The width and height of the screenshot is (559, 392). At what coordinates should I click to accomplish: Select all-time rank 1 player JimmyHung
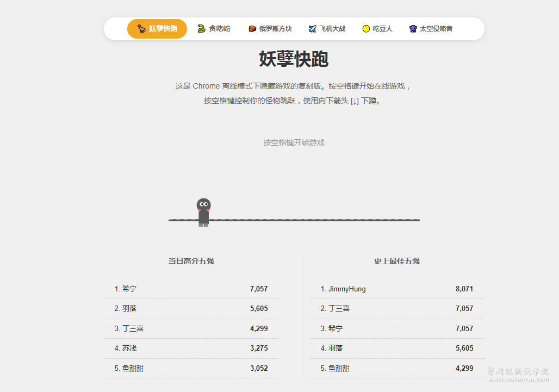(x=397, y=289)
